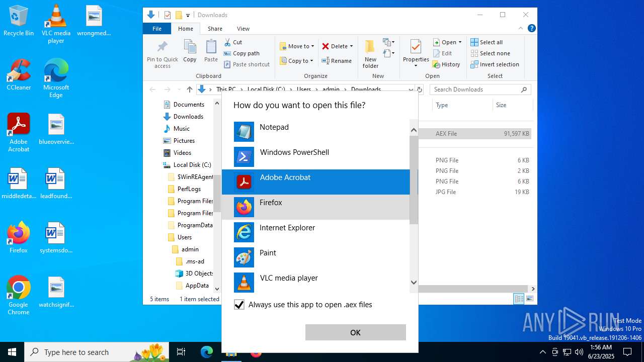Open Recycle Bin on the desktop
644x362 pixels.
tap(19, 21)
